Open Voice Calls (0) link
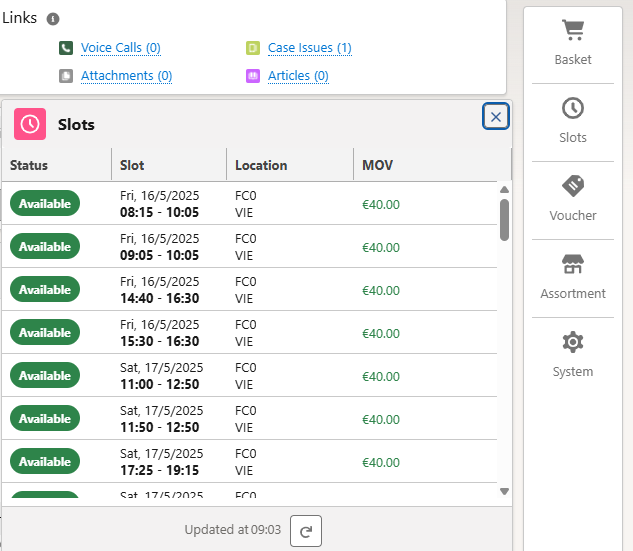The image size is (633, 551). click(x=120, y=48)
